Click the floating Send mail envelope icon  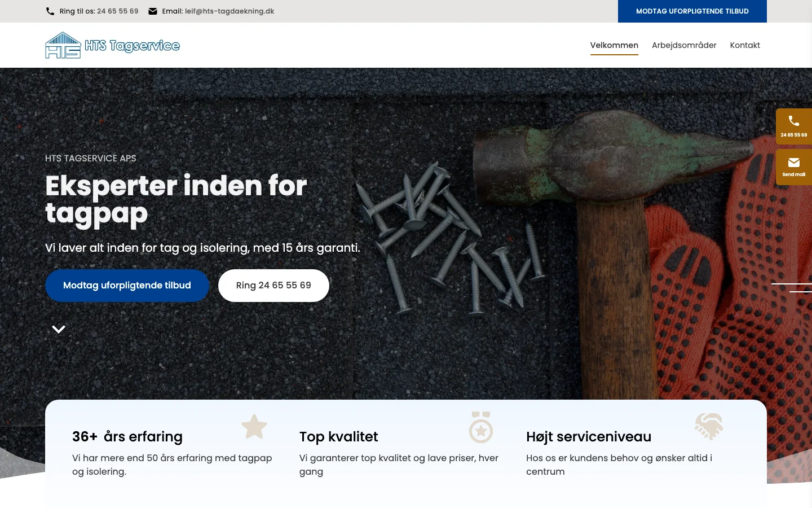[x=793, y=163]
